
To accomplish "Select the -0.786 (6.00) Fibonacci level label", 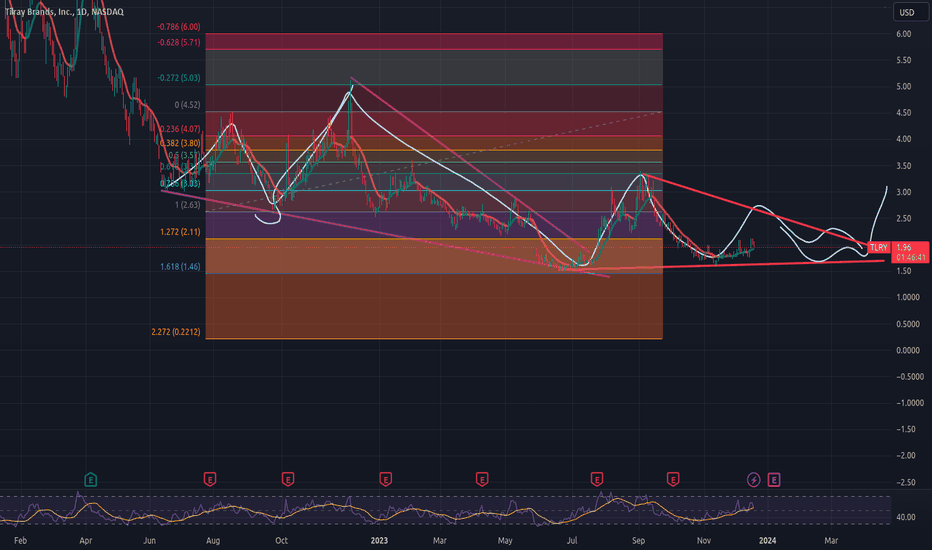I will 178,27.
